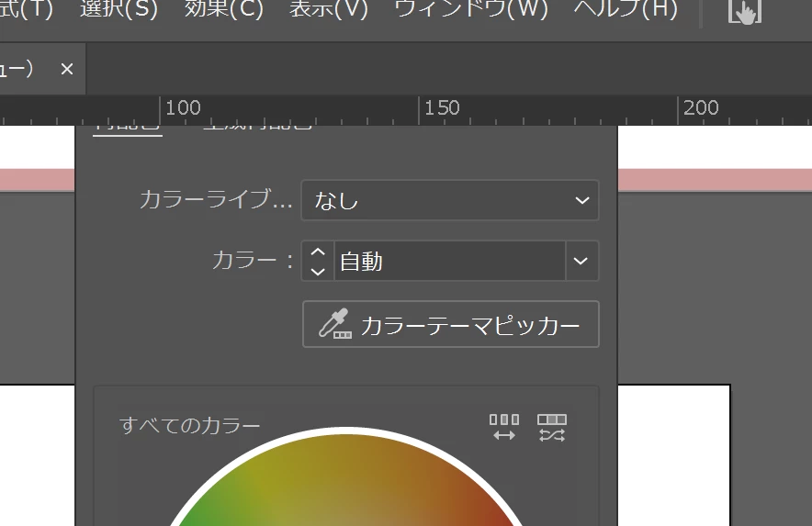Increase the color count stepper up arrow
Viewport: 812px width, 526px height.
coord(318,252)
